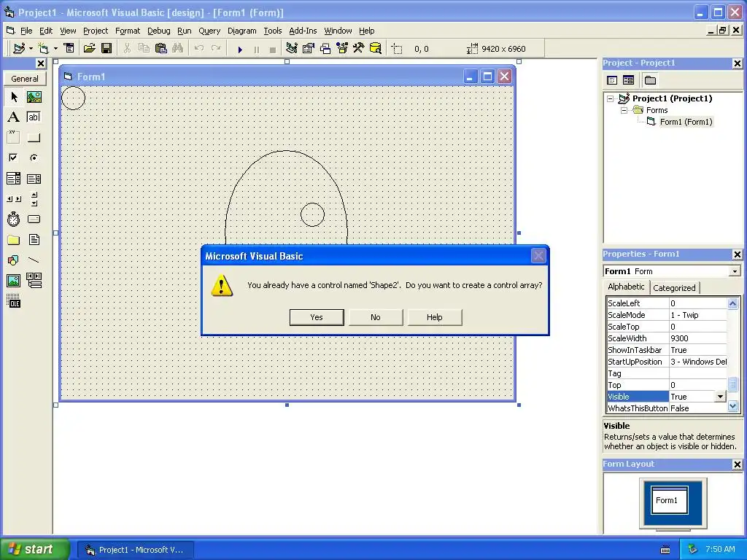Image resolution: width=747 pixels, height=560 pixels.
Task: Switch to the Categorized properties tab
Action: point(674,287)
